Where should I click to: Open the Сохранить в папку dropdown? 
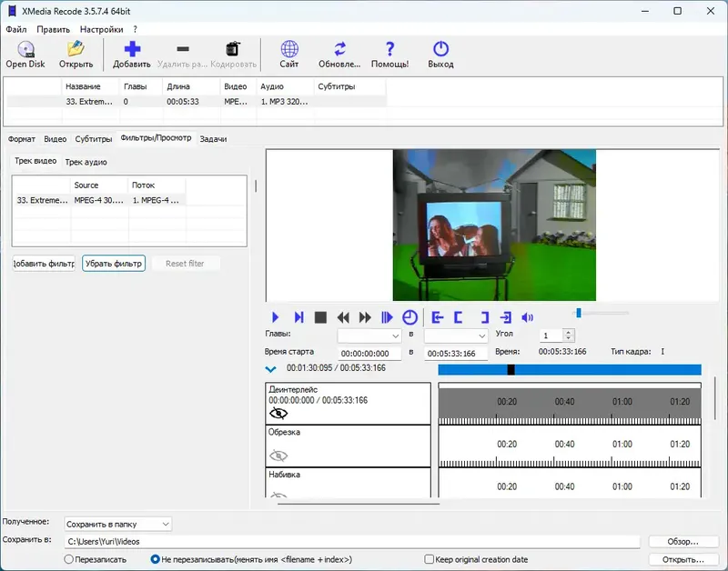click(117, 524)
